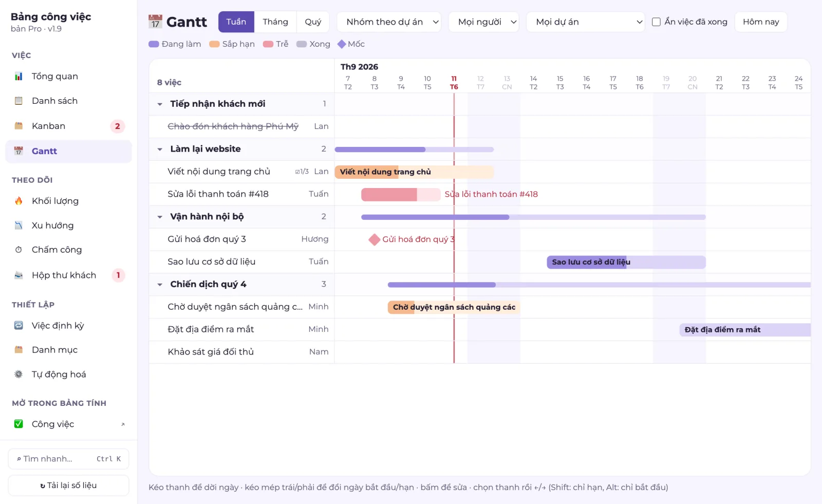The image size is (822, 504).
Task: Collapse the Làm lại website group
Action: [x=160, y=150]
